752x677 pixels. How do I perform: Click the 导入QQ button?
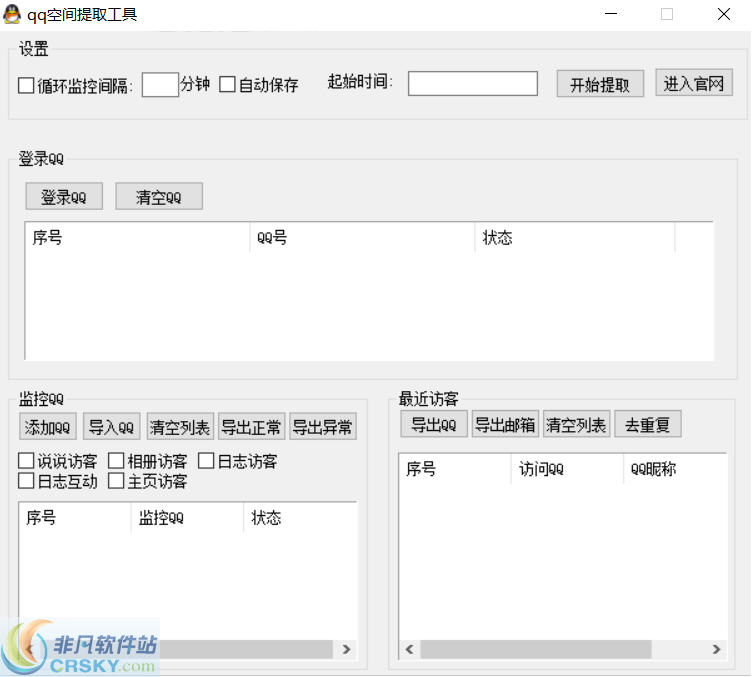(111, 426)
